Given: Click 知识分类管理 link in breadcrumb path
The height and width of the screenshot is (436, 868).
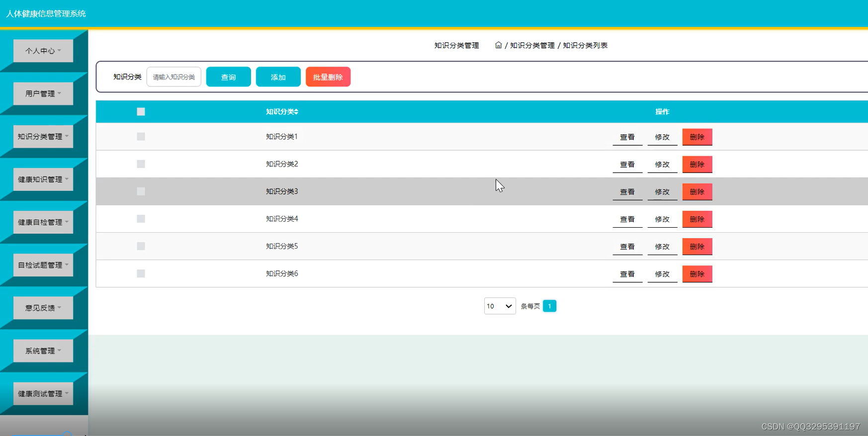Looking at the screenshot, I should (532, 45).
